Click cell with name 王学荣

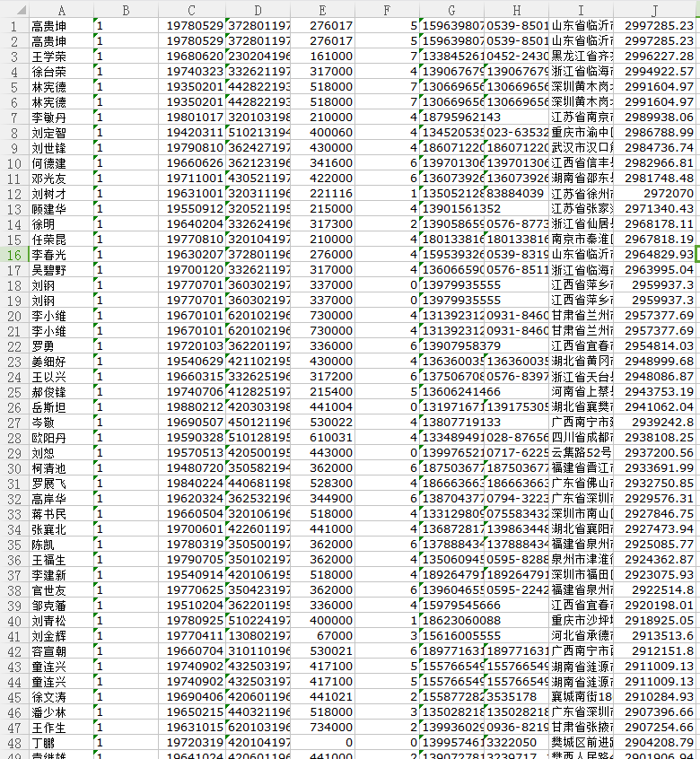[x=61, y=57]
